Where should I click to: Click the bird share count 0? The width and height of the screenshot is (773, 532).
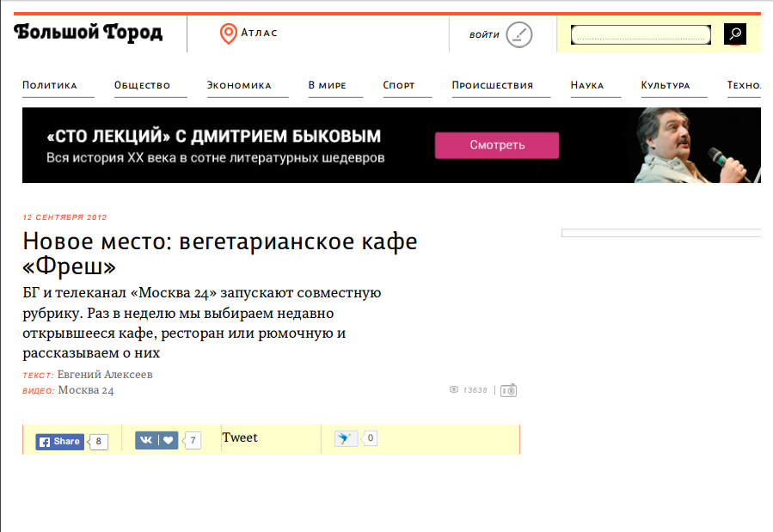pos(371,438)
